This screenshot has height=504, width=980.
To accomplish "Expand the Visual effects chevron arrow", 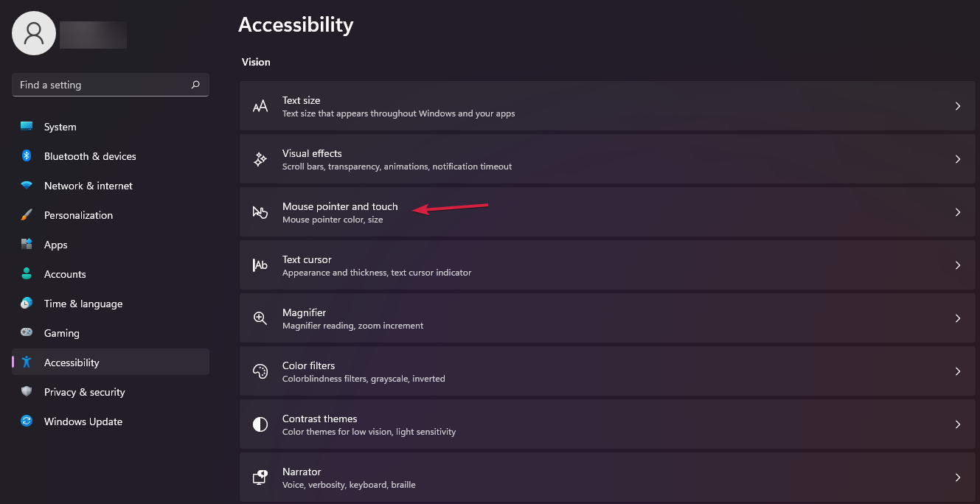I will (958, 159).
